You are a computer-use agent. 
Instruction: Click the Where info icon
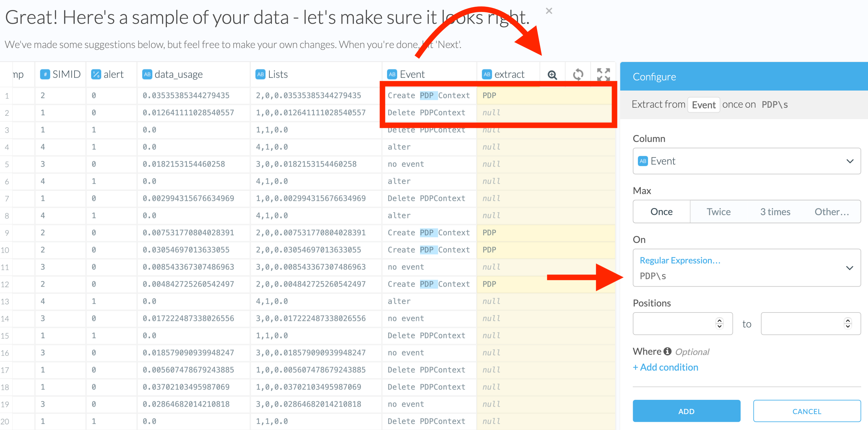point(667,351)
